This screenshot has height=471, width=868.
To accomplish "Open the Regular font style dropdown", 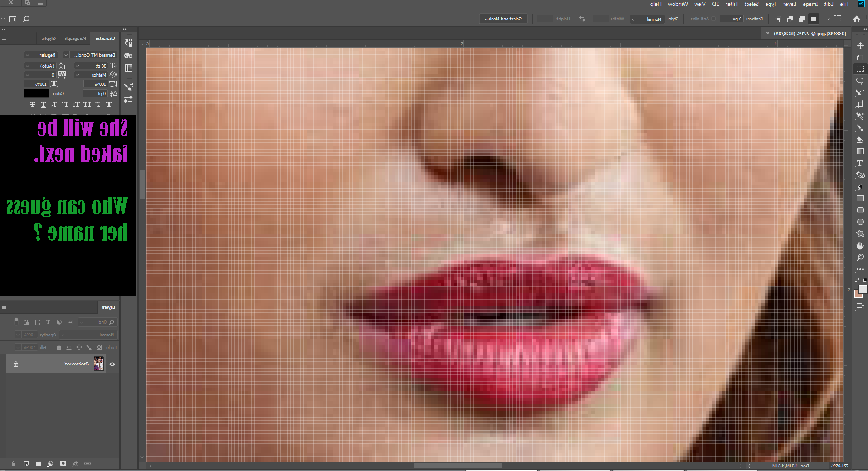I will coord(27,55).
